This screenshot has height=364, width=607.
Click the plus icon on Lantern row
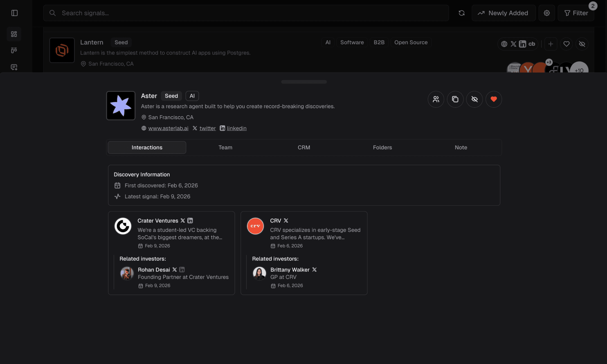coord(550,44)
